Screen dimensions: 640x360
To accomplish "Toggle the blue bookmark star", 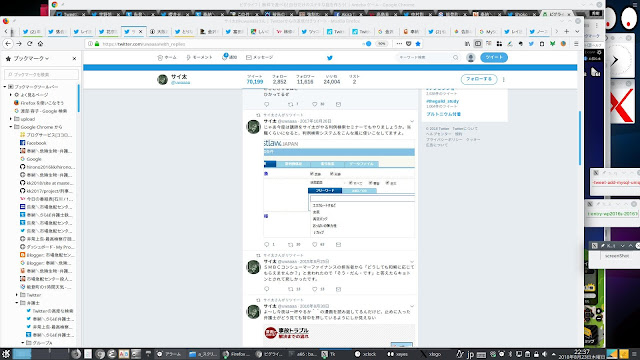I will pos(418,44).
